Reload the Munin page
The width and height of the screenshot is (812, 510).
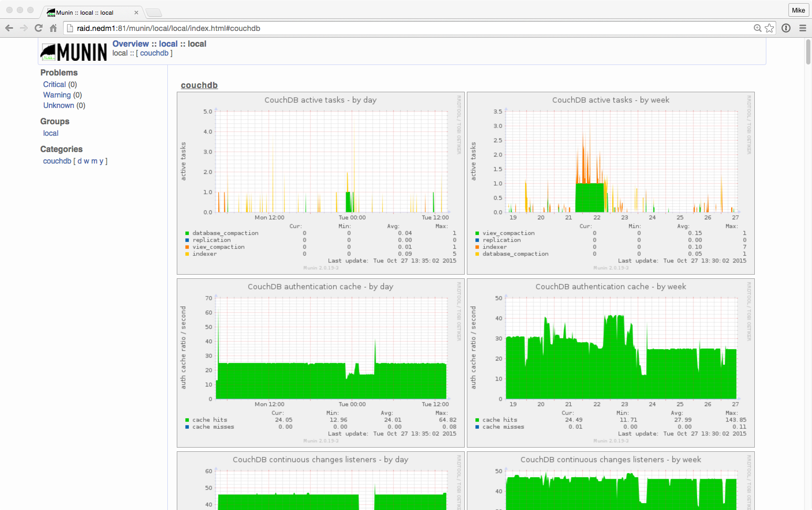(38, 28)
